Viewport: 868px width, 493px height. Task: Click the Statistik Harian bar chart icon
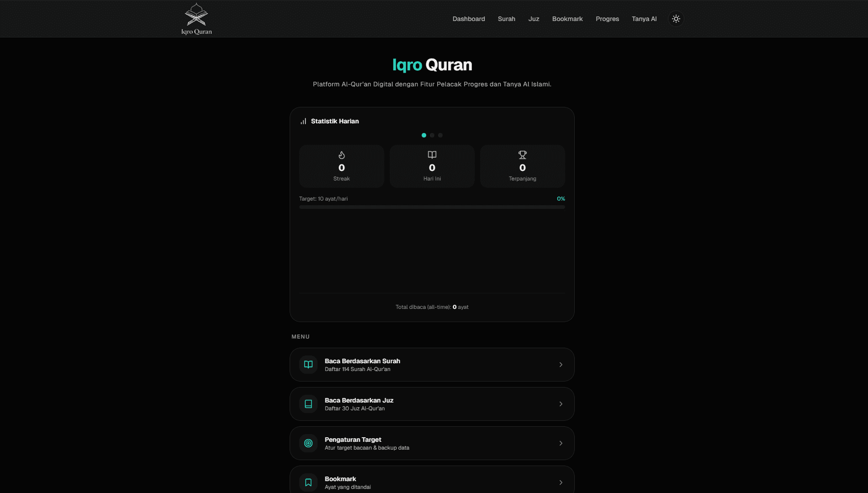tap(303, 122)
